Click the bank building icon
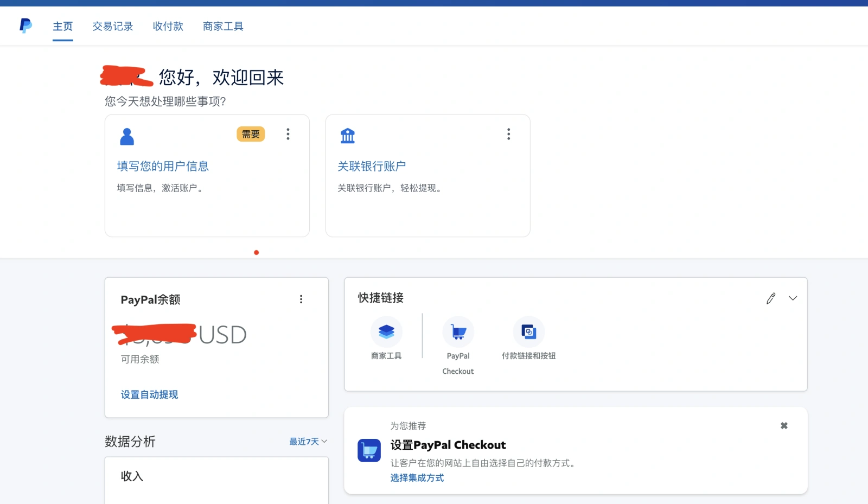 tap(347, 136)
